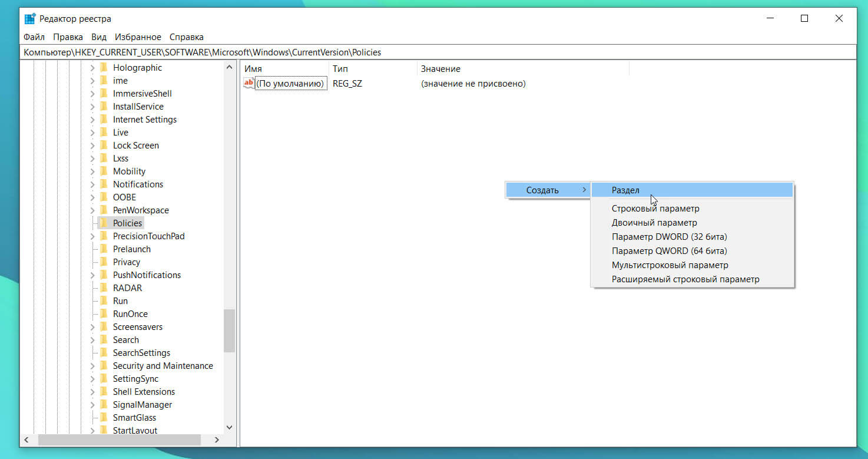The width and height of the screenshot is (868, 459).
Task: Click the Policies folder icon
Action: coord(104,223)
